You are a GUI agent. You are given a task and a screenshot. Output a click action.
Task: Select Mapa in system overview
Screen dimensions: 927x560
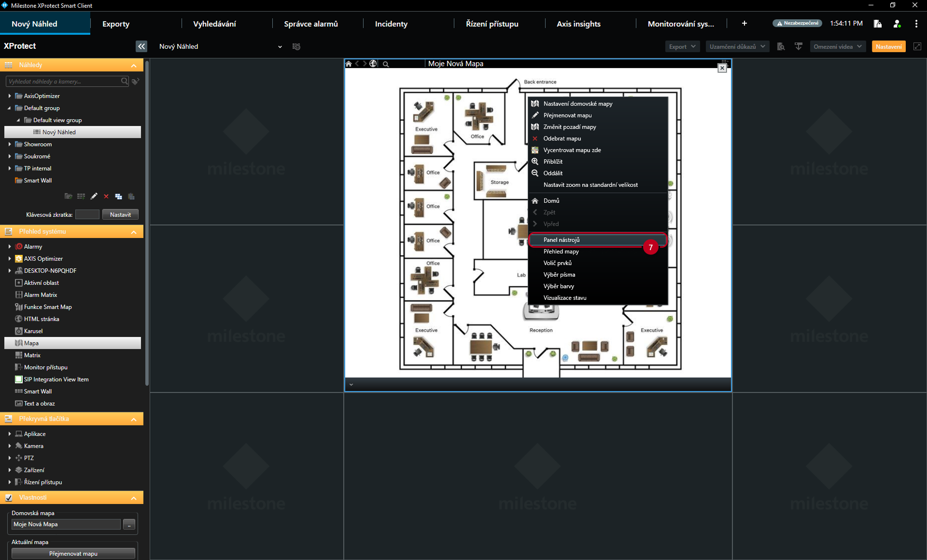pos(72,343)
